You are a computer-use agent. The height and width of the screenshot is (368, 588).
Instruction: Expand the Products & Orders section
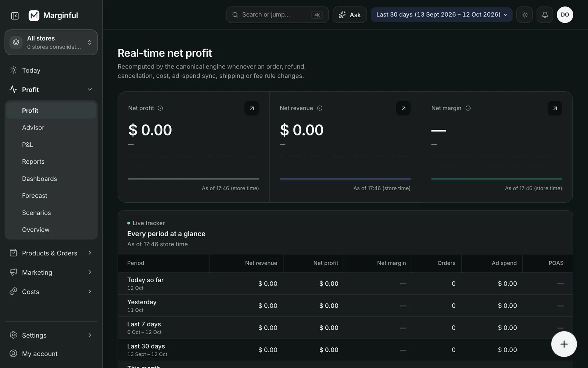coord(51,253)
